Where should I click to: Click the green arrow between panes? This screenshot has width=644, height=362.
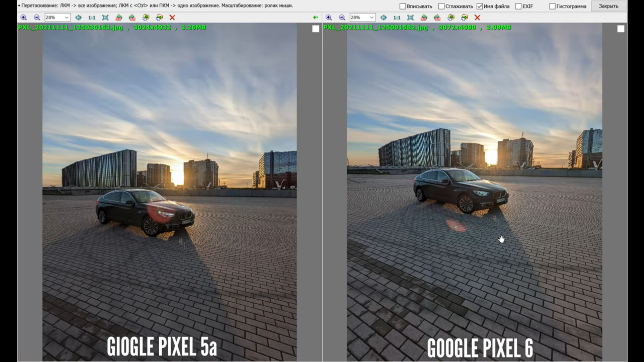click(315, 17)
